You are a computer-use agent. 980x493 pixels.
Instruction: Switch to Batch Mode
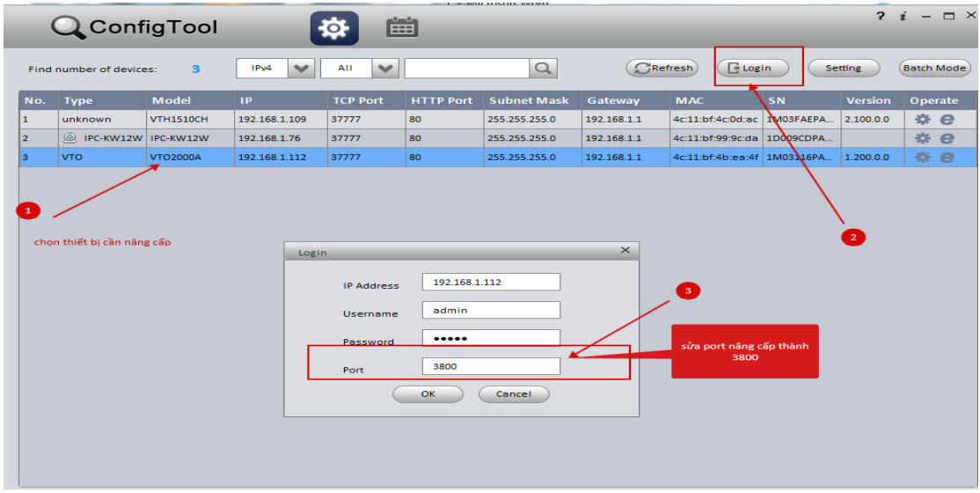tap(933, 68)
